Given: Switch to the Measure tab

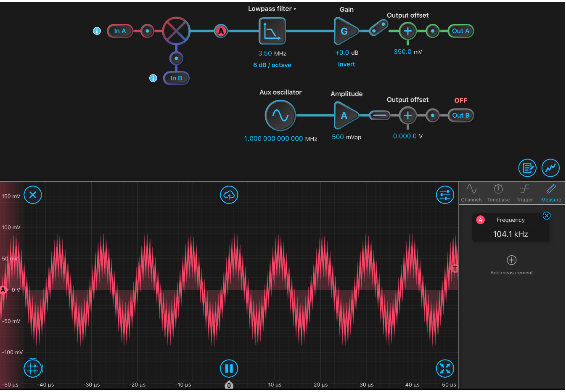Looking at the screenshot, I should (x=551, y=193).
